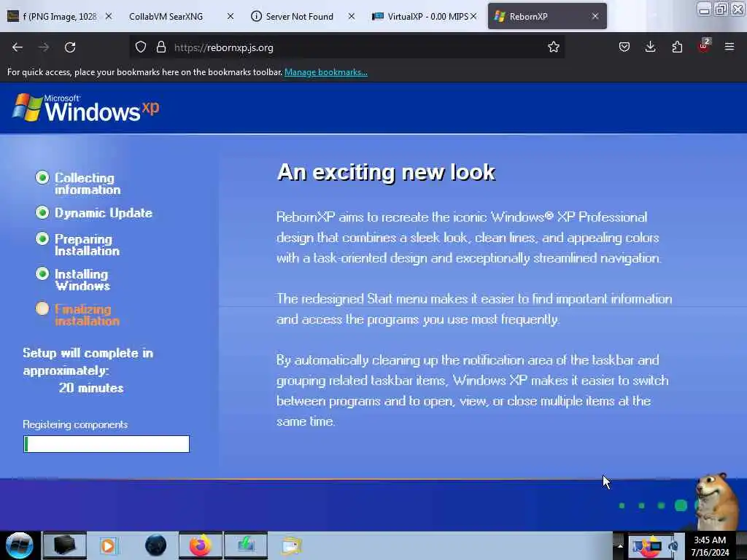The width and height of the screenshot is (747, 560).
Task: Close the Server Not Found tab
Action: pos(352,16)
